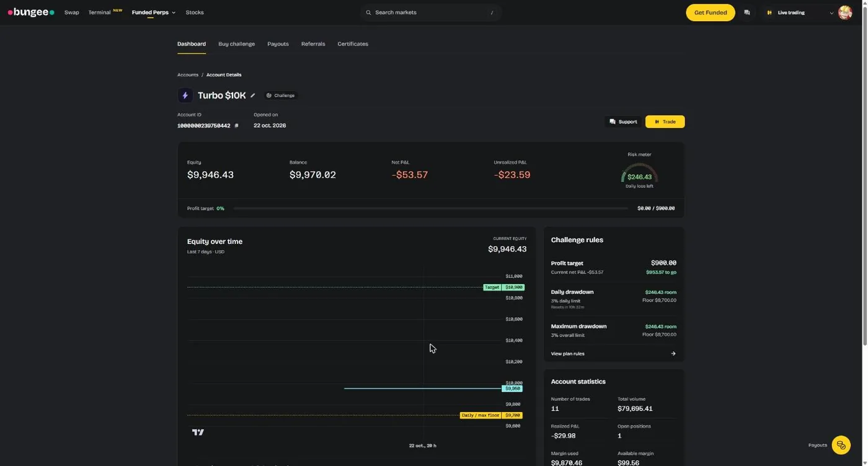Open View plan rules arrow
The width and height of the screenshot is (868, 466).
(673, 354)
